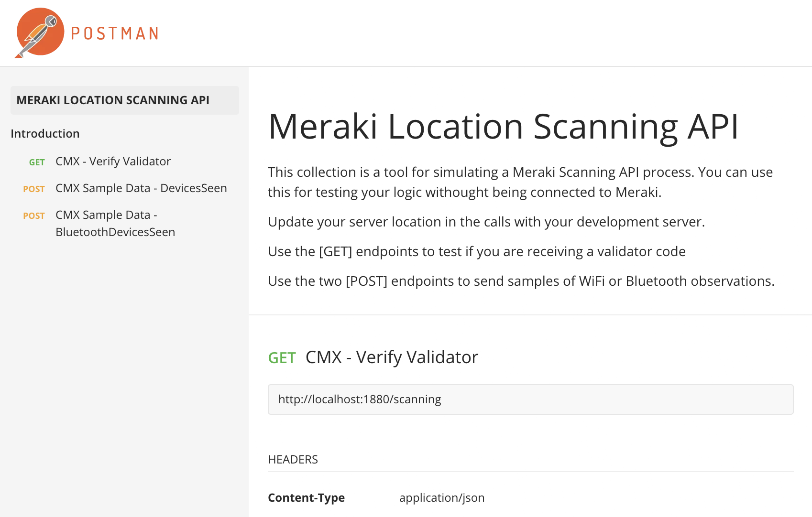Click the green GET label in the request heading

pyautogui.click(x=282, y=358)
